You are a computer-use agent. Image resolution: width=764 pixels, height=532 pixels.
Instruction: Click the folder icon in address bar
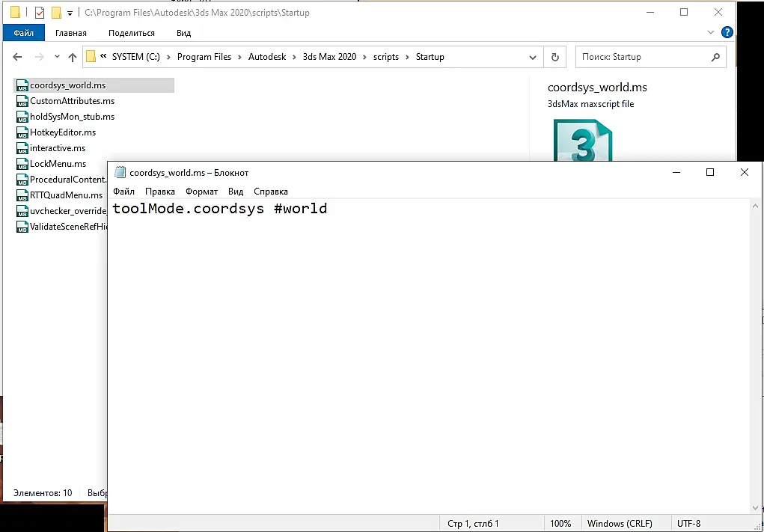click(x=91, y=57)
